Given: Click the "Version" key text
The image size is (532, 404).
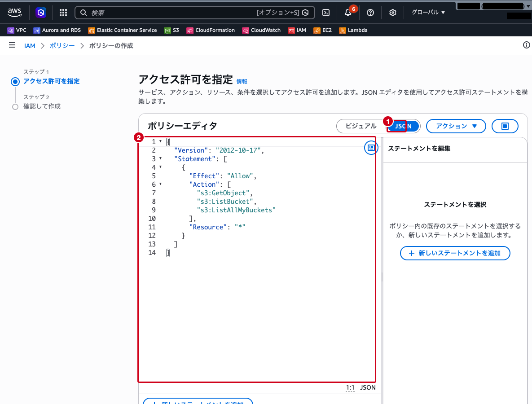Looking at the screenshot, I should 191,150.
